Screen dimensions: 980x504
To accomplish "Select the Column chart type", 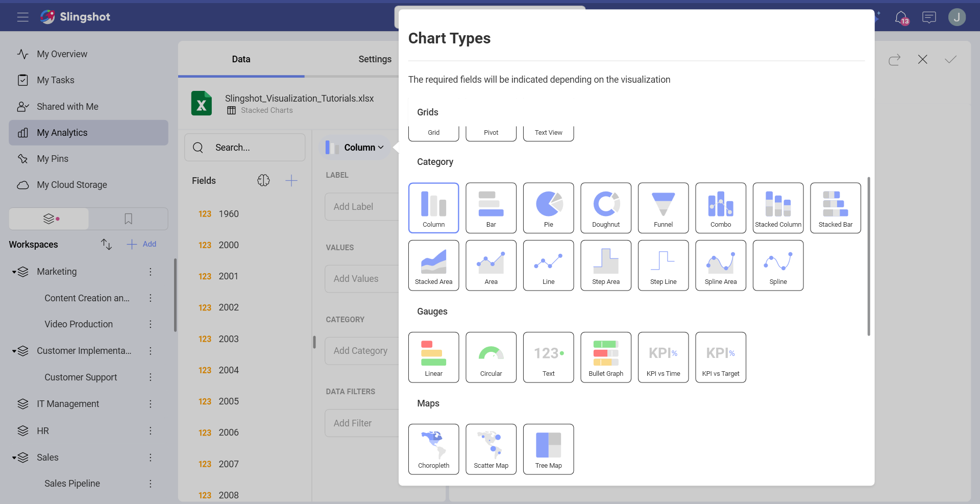I will 433,208.
